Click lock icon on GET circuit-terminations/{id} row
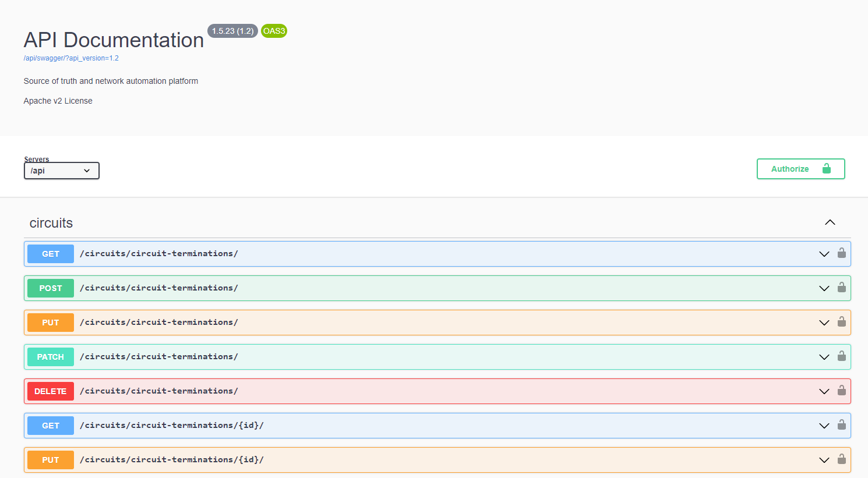The width and height of the screenshot is (868, 478). click(841, 425)
